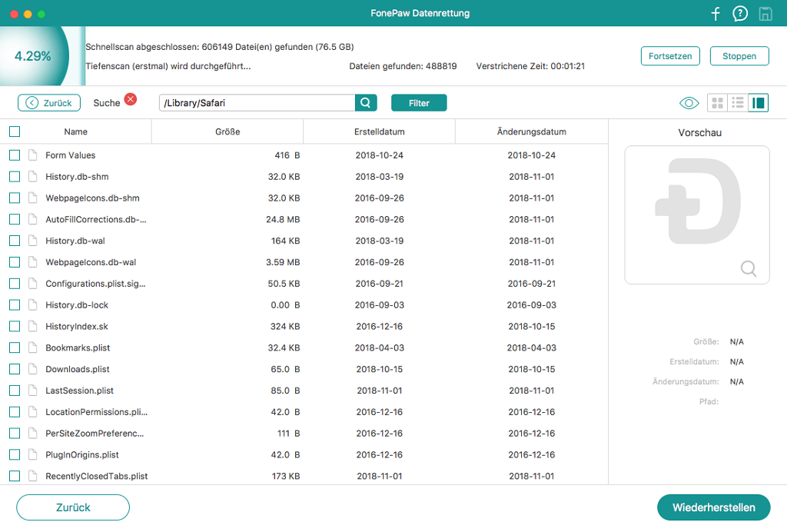
Task: Select the file name PlugInOrigins.plist
Action: click(x=82, y=454)
